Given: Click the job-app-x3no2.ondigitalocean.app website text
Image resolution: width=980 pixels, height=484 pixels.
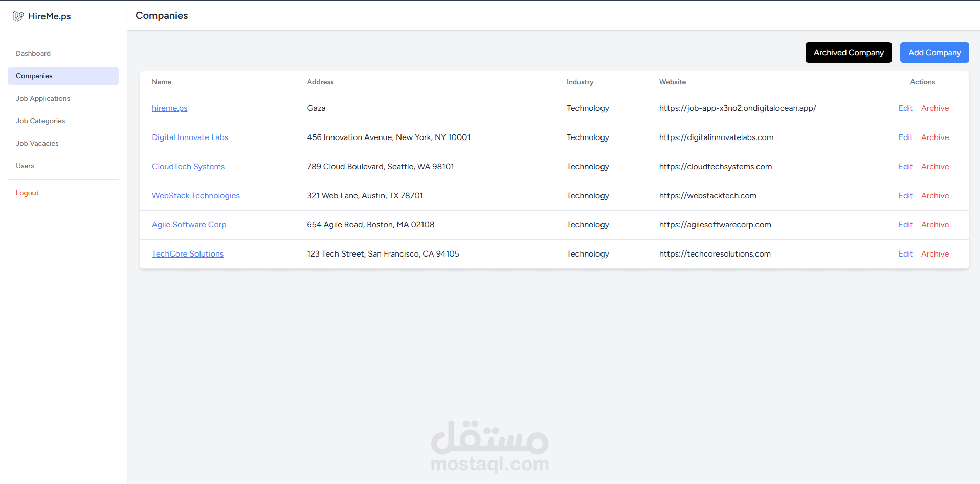Looking at the screenshot, I should (x=738, y=108).
